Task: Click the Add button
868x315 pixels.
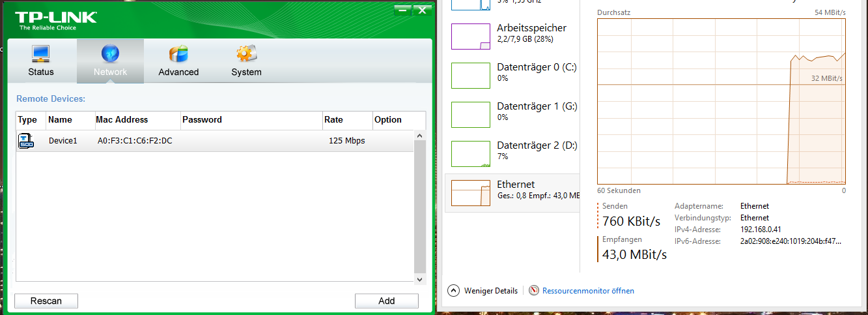Action: [x=387, y=301]
